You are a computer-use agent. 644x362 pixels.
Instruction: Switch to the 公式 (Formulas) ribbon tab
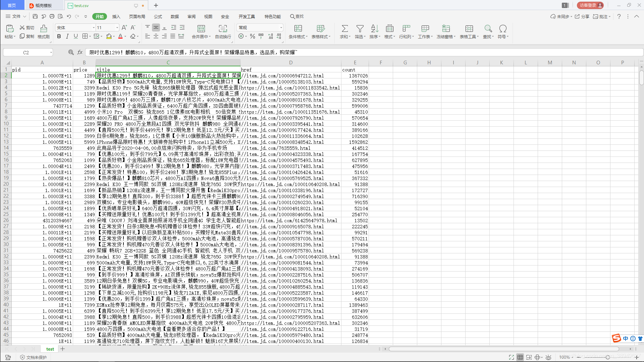coord(158,16)
